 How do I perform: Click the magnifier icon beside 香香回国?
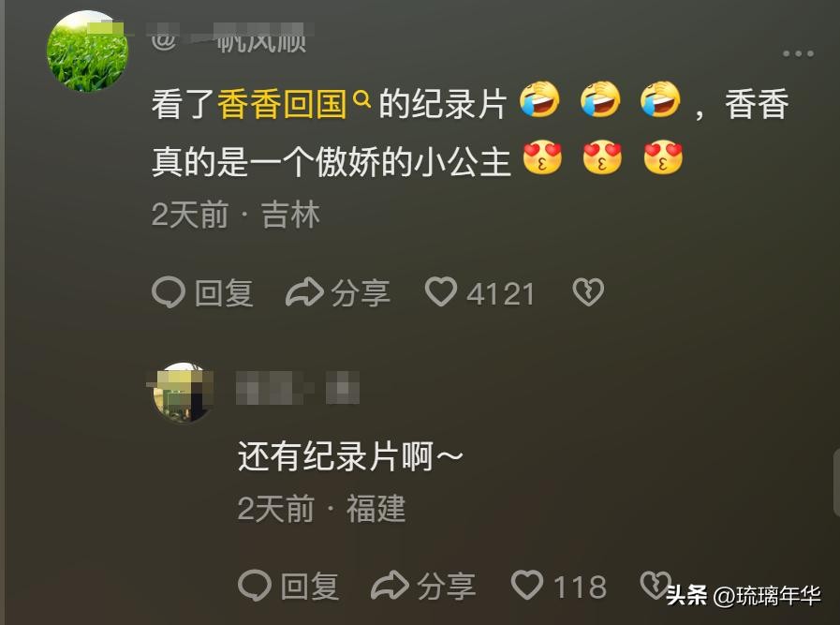pos(362,99)
